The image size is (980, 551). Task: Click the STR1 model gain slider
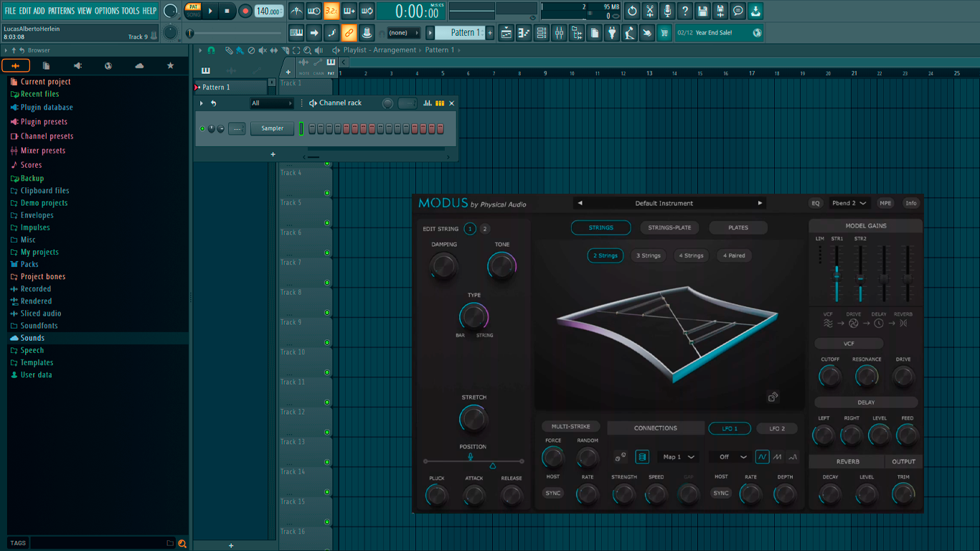(837, 273)
